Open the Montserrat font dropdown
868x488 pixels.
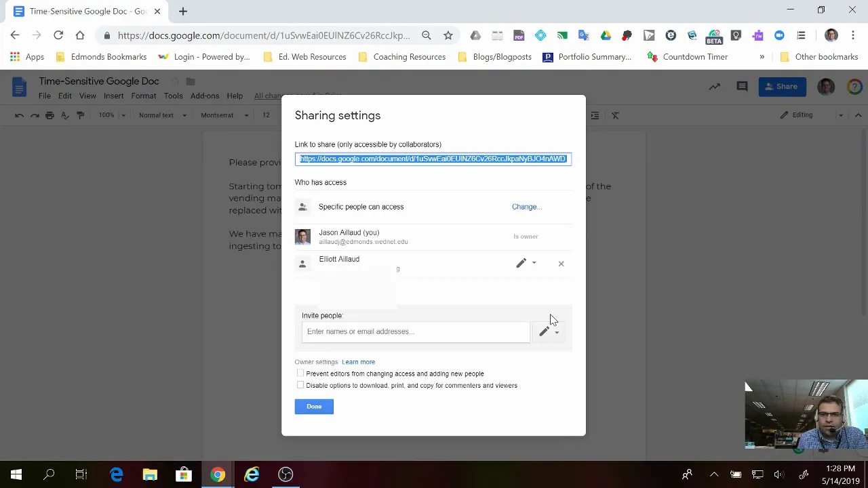click(x=224, y=115)
